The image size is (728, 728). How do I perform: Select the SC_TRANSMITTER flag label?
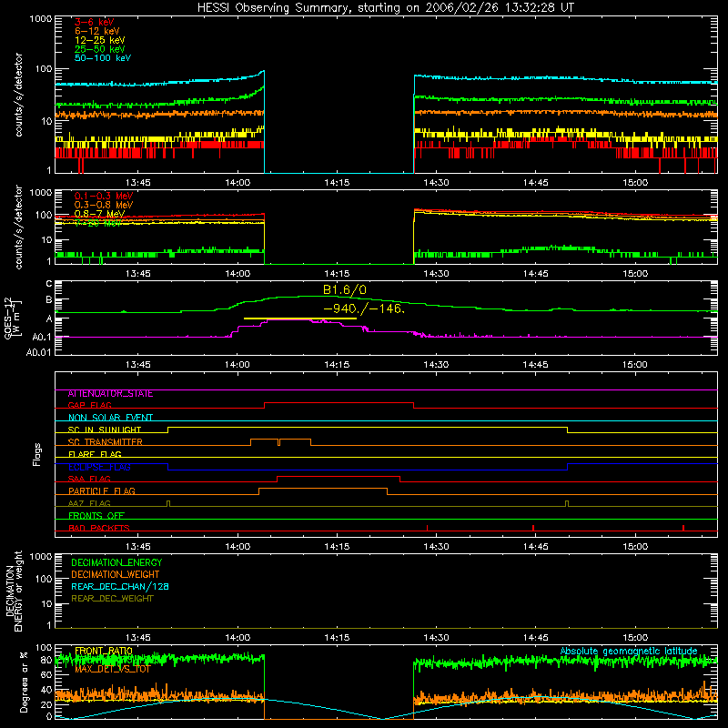point(105,442)
